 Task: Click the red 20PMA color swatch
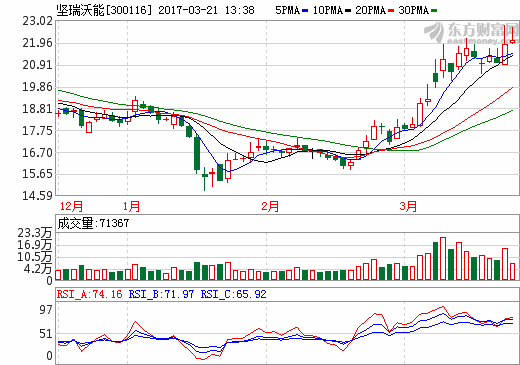(391, 11)
